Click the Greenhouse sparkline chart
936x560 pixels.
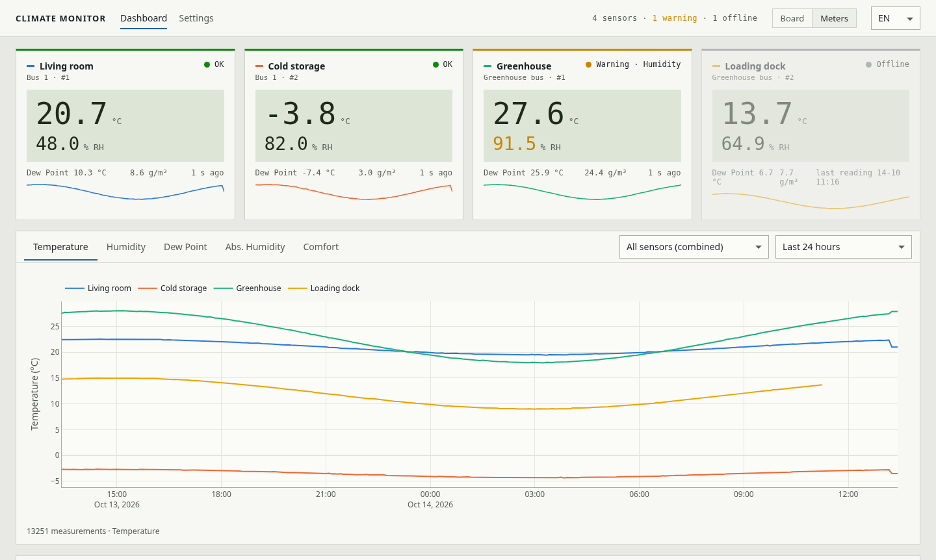[x=582, y=192]
